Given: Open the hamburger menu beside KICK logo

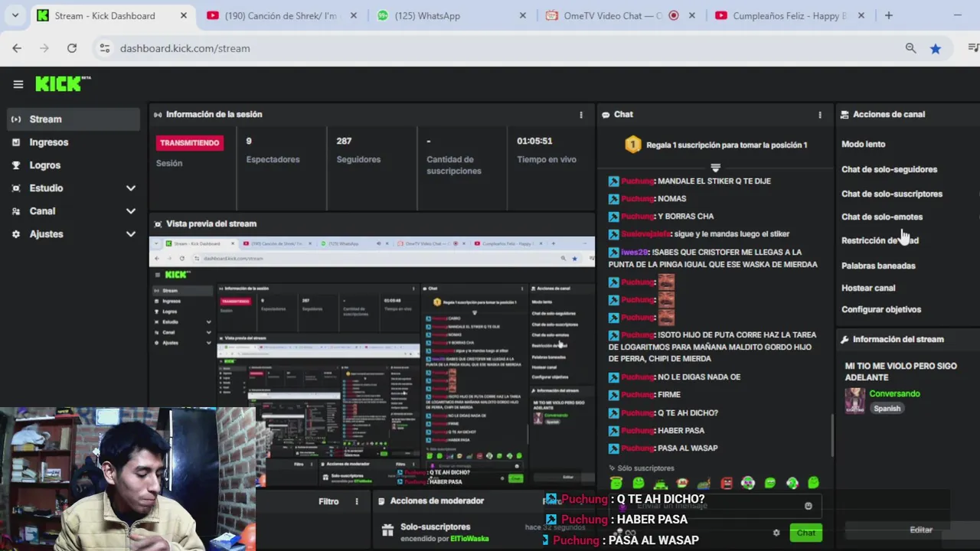Looking at the screenshot, I should coord(18,84).
